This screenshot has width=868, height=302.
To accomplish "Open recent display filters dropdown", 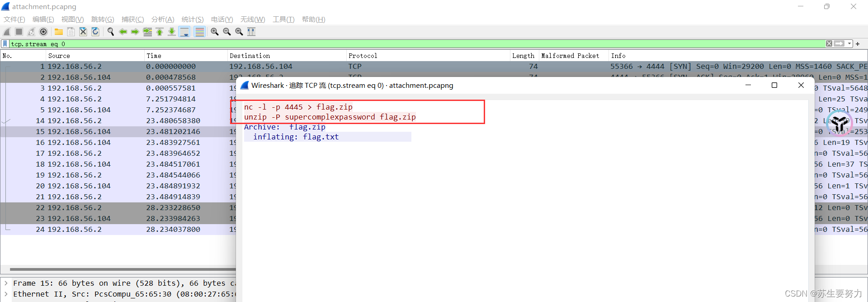I will 849,44.
